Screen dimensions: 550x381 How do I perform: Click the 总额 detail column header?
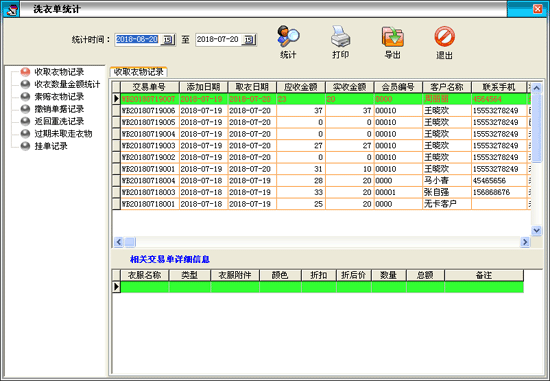(425, 275)
